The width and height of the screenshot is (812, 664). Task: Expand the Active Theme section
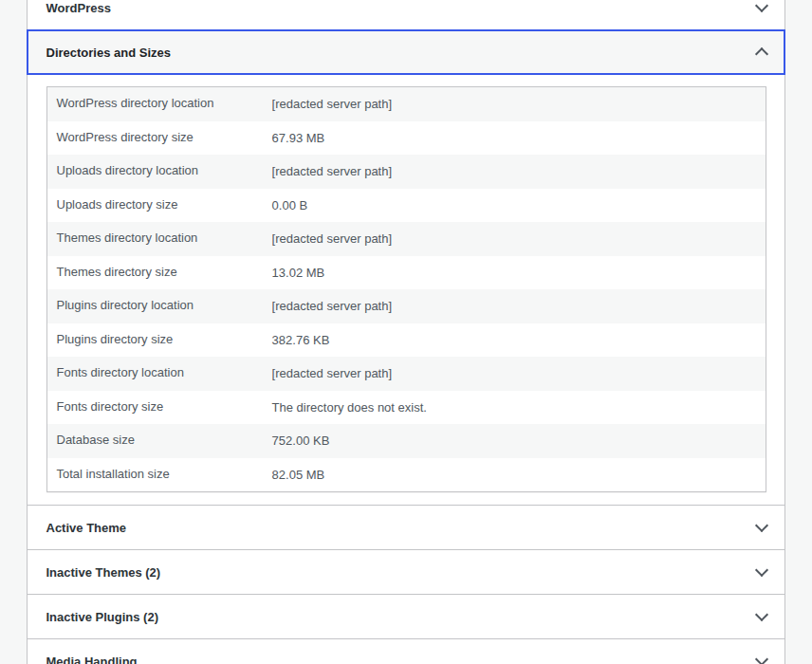406,527
